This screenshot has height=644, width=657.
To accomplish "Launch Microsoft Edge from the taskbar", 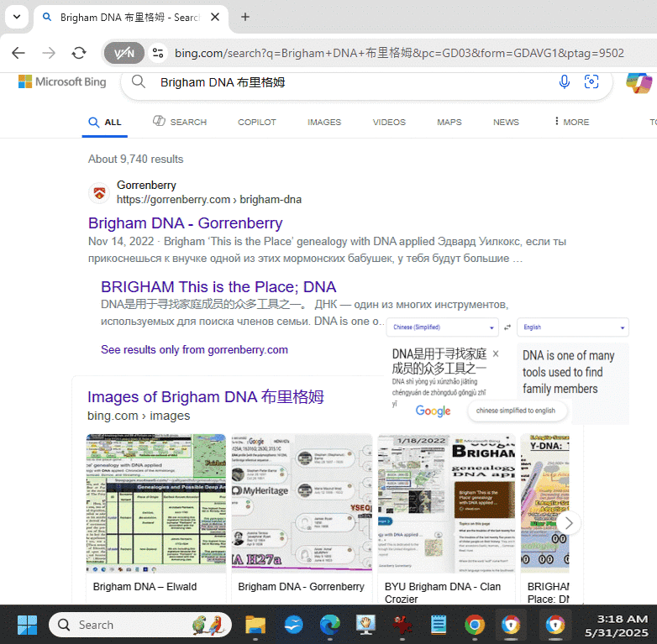I will coord(330,625).
